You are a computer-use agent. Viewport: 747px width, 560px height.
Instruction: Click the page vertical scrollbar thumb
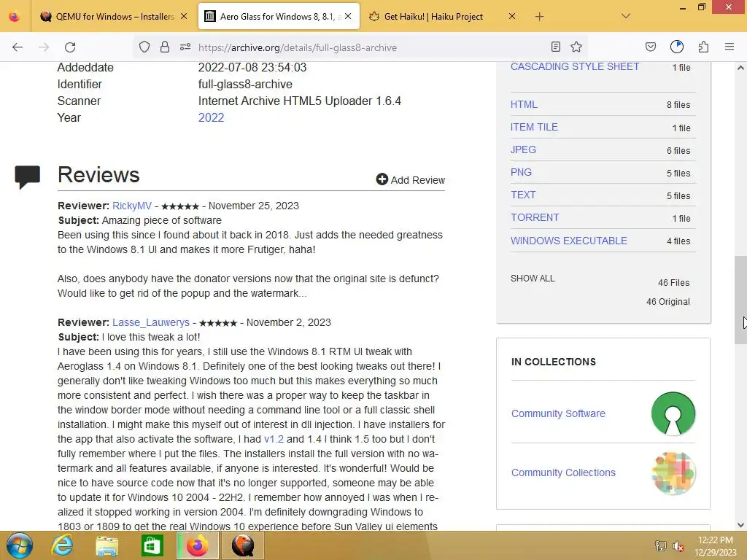[740, 300]
